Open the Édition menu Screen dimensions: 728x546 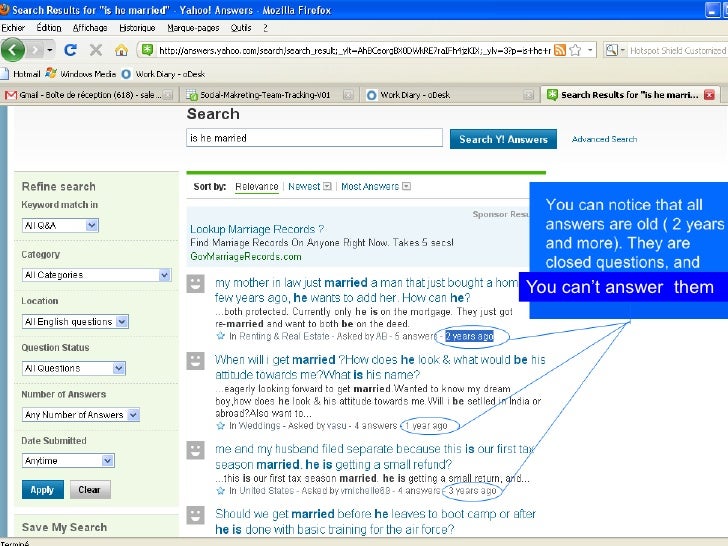(x=49, y=28)
